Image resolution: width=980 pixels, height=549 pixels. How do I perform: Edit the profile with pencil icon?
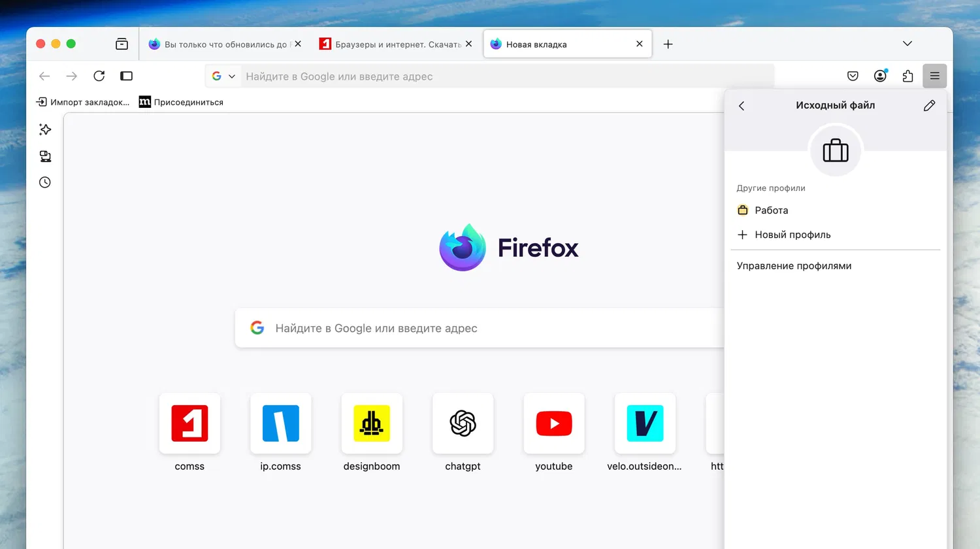point(930,106)
